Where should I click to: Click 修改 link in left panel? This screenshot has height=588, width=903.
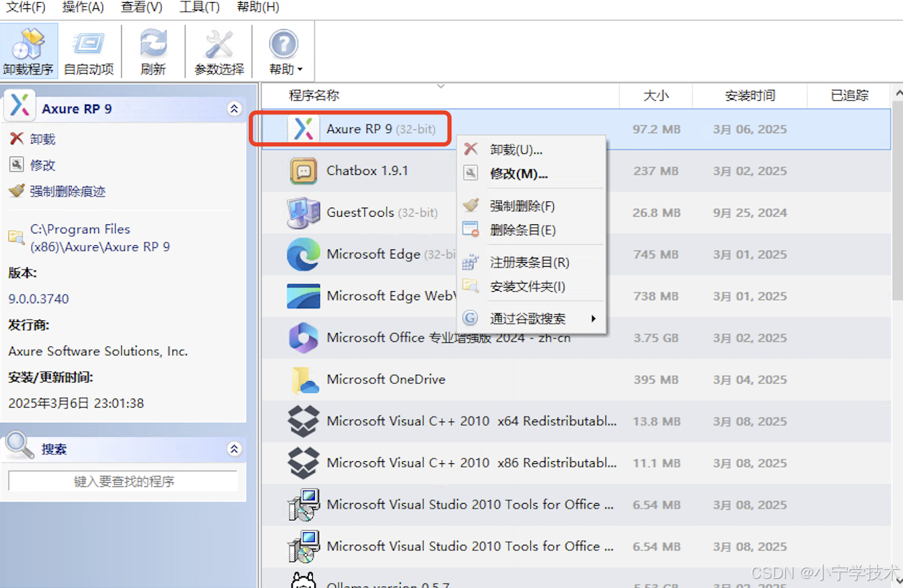tap(43, 165)
